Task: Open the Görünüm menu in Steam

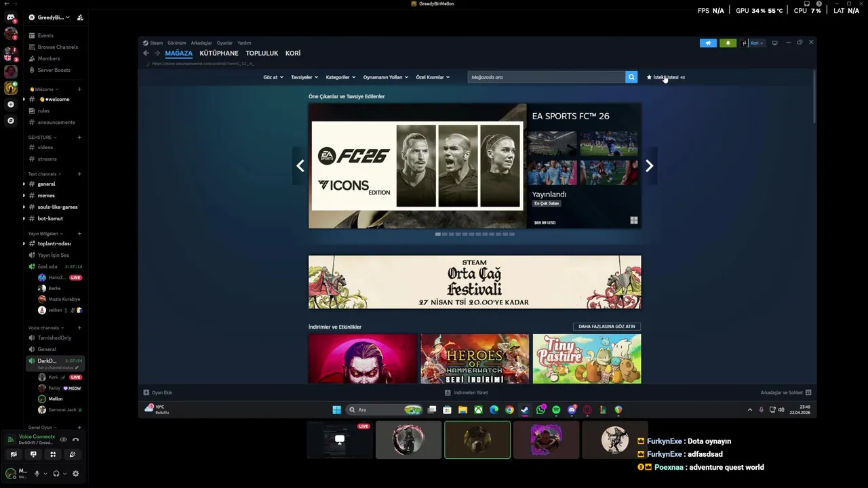Action: (177, 43)
